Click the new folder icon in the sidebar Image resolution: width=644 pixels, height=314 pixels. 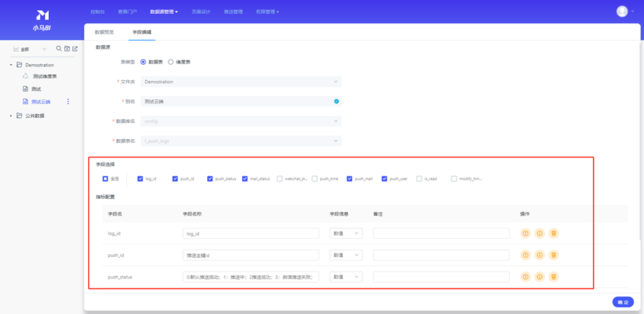(x=67, y=49)
